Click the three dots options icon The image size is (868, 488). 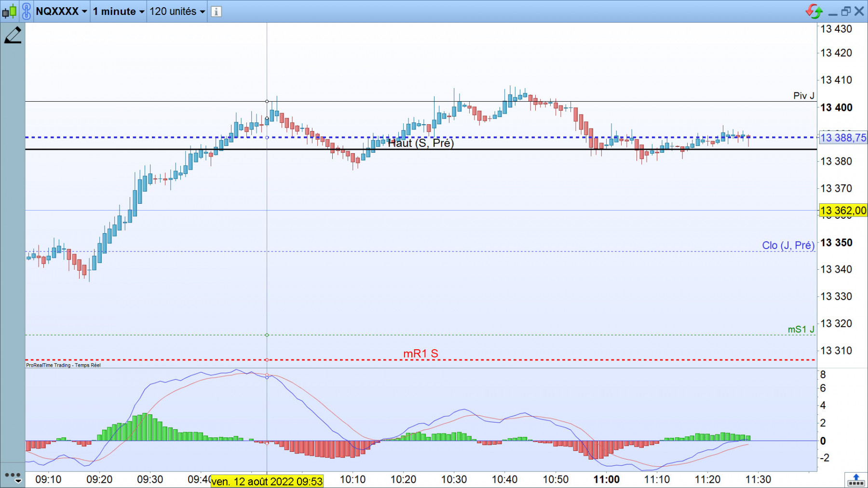tap(13, 475)
